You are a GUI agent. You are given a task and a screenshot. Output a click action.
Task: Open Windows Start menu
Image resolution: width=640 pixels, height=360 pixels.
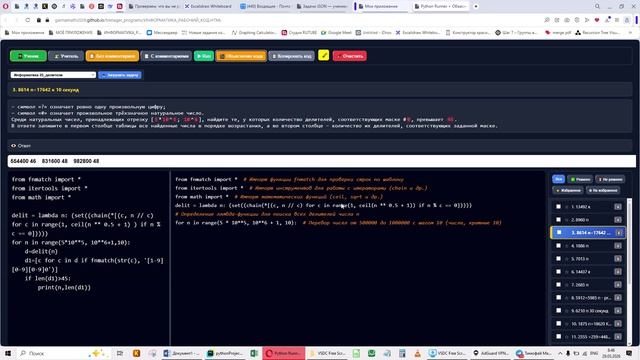[x=7, y=353]
